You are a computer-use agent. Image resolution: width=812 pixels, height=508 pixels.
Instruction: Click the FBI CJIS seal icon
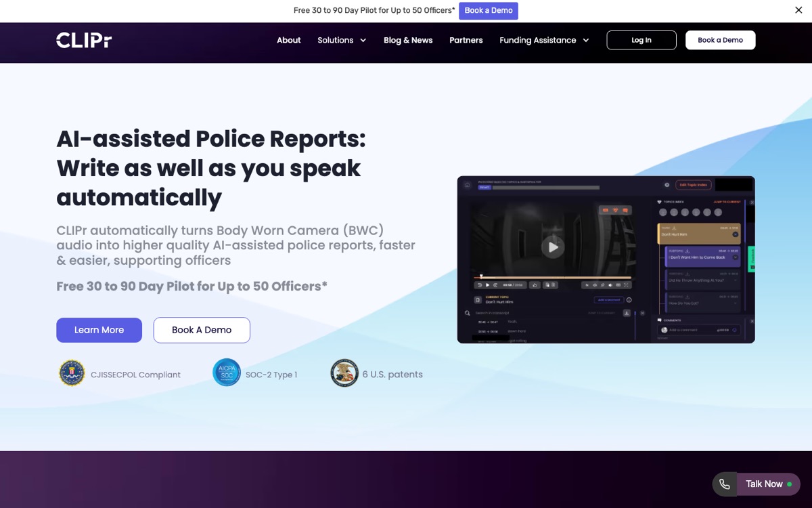pyautogui.click(x=72, y=373)
